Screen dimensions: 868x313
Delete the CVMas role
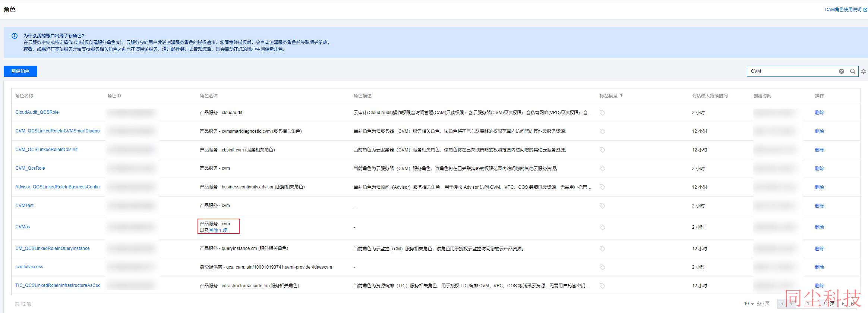click(x=820, y=227)
